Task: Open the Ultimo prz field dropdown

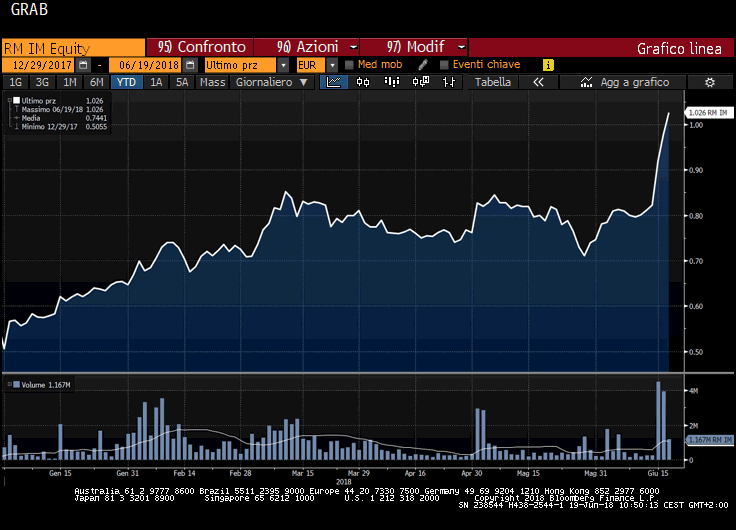Action: click(x=283, y=65)
